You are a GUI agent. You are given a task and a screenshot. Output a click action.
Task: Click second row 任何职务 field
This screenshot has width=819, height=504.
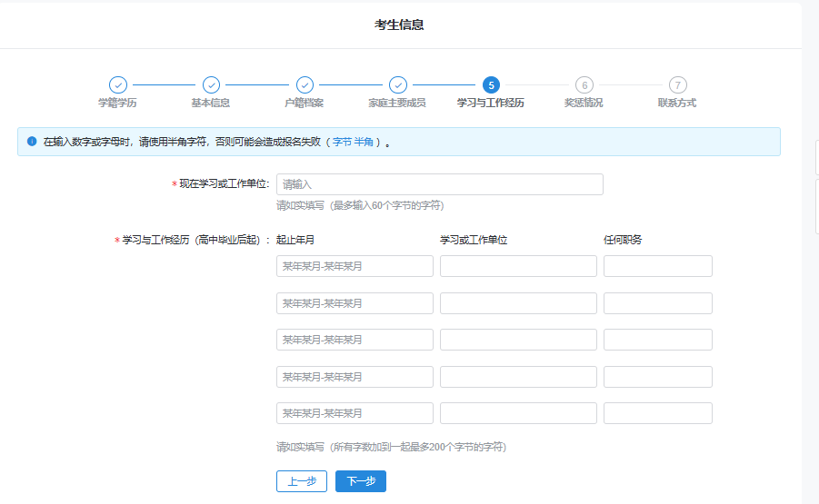(x=658, y=303)
